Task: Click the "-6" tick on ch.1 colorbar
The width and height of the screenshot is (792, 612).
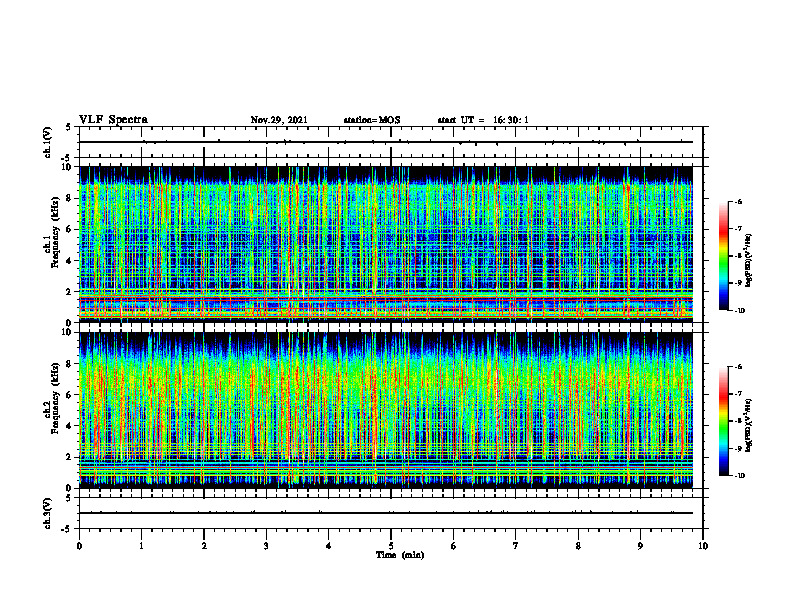Action: (738, 201)
